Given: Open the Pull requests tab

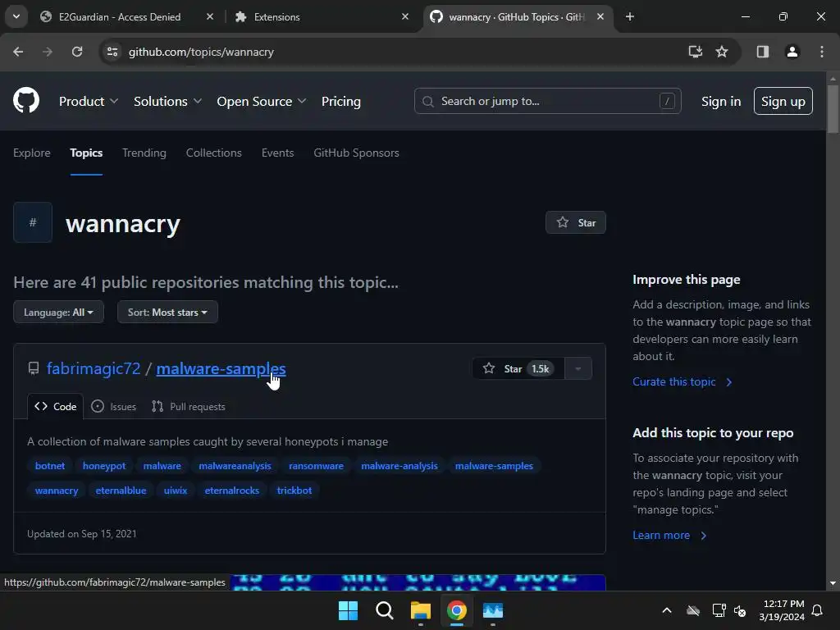Looking at the screenshot, I should click(x=189, y=407).
